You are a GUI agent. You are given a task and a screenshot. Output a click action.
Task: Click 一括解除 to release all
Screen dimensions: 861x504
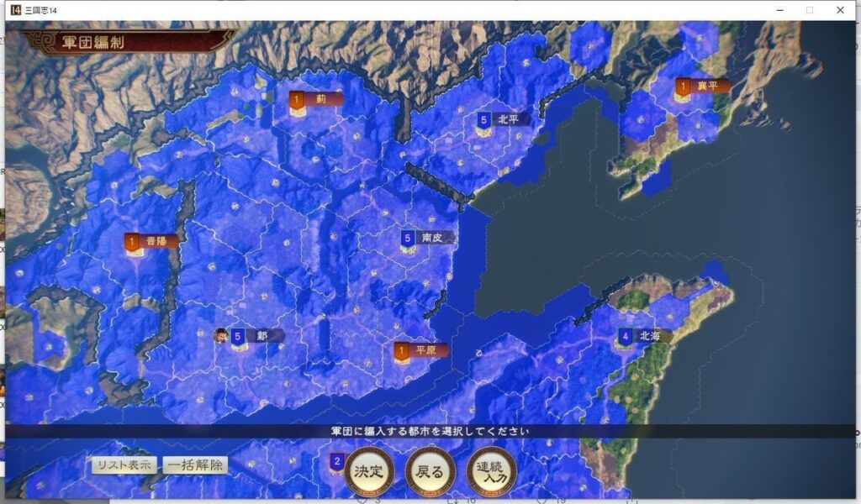pos(195,465)
